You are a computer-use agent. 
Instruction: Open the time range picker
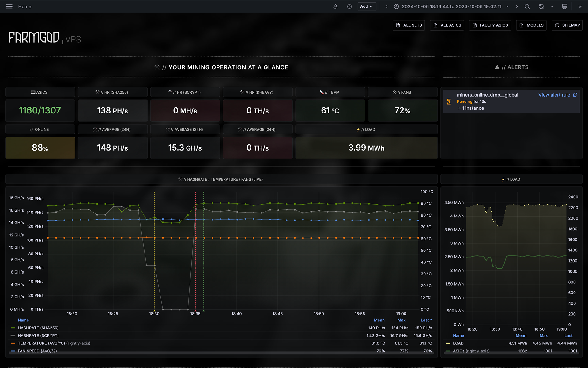451,6
